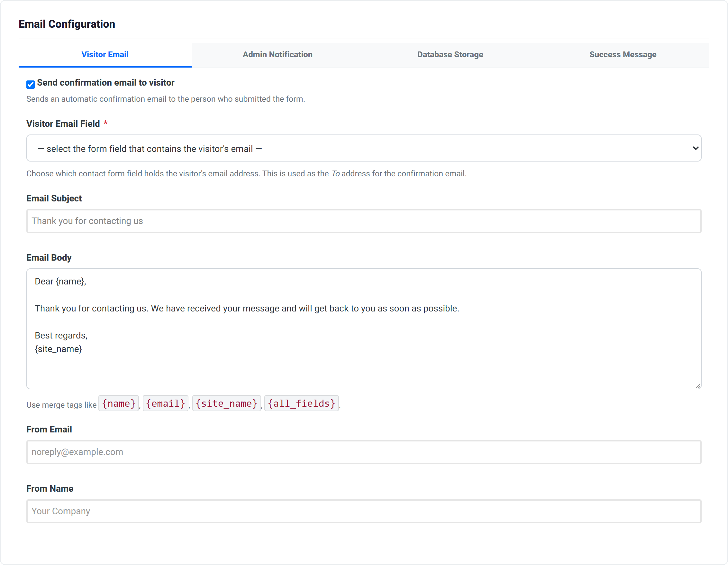Click the {name} merge tag
728x565 pixels.
[119, 403]
